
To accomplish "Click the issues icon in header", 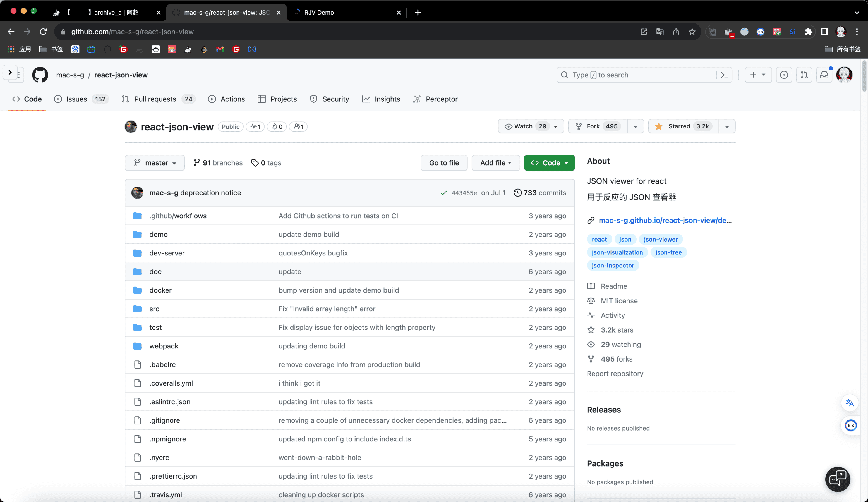I will pos(784,75).
